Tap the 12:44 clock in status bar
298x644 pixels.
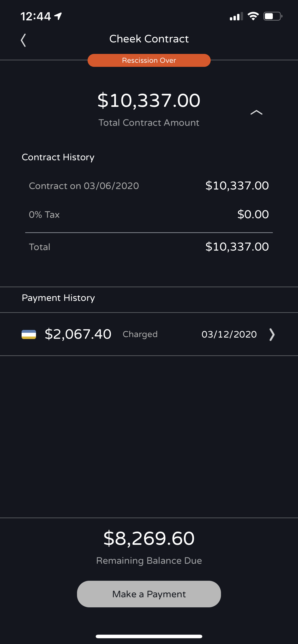(36, 17)
